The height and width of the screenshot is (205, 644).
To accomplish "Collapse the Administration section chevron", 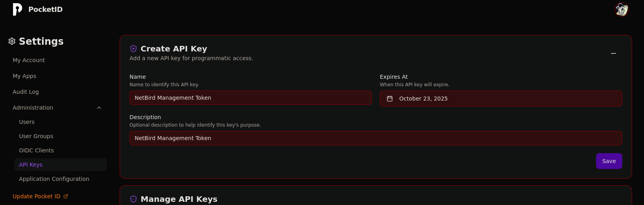I will (x=99, y=108).
